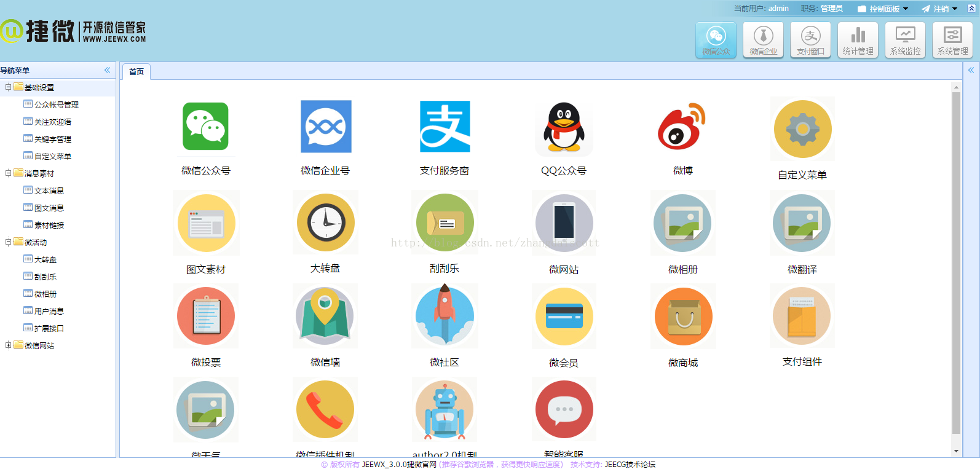This screenshot has height=472, width=980.
Task: Open 大转盘 in the navigation tree
Action: [x=45, y=259]
